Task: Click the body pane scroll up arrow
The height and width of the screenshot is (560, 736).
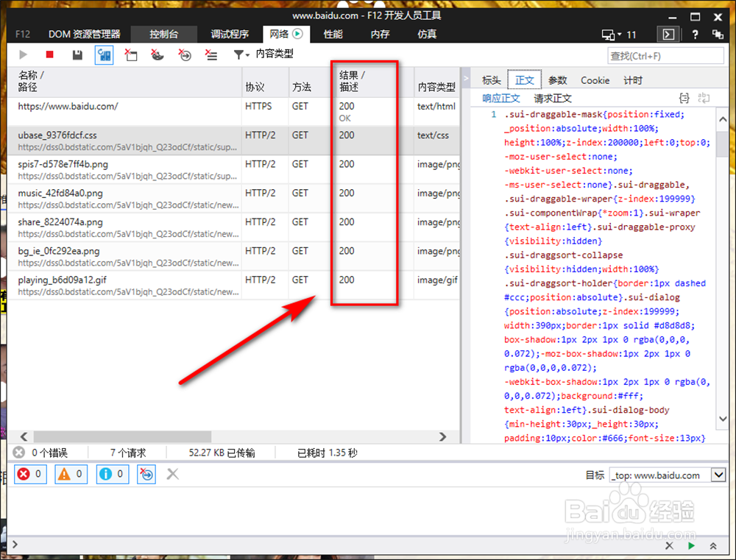Action: pos(723,119)
